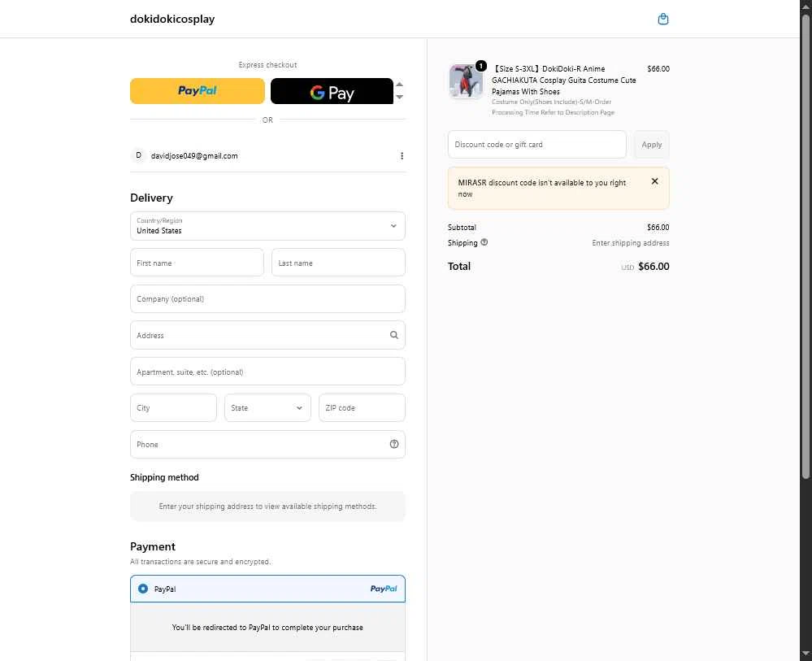Click the Phone field help icon
812x661 pixels.
394,444
